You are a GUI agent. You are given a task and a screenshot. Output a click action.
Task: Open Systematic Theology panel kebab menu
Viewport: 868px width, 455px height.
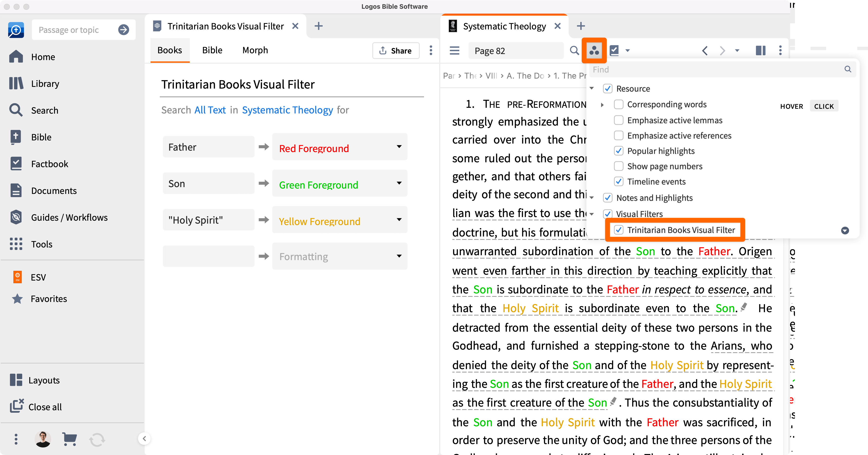coord(780,50)
